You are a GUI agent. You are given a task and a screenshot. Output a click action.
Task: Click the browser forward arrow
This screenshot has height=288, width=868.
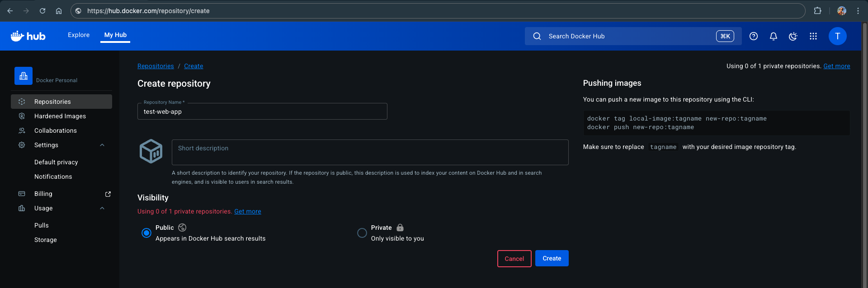point(26,11)
